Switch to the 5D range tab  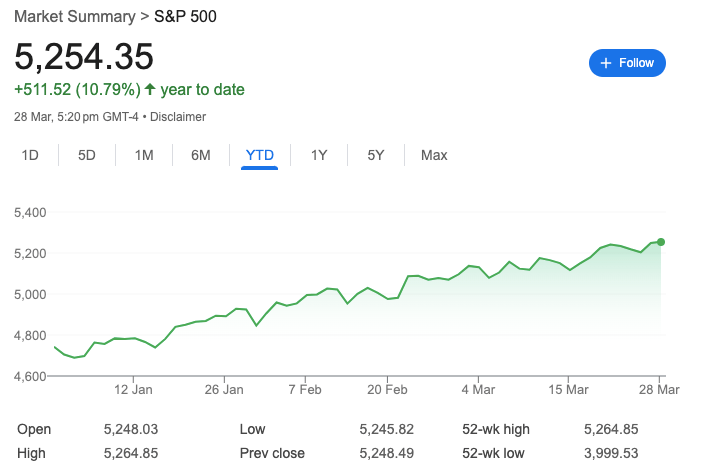[87, 155]
